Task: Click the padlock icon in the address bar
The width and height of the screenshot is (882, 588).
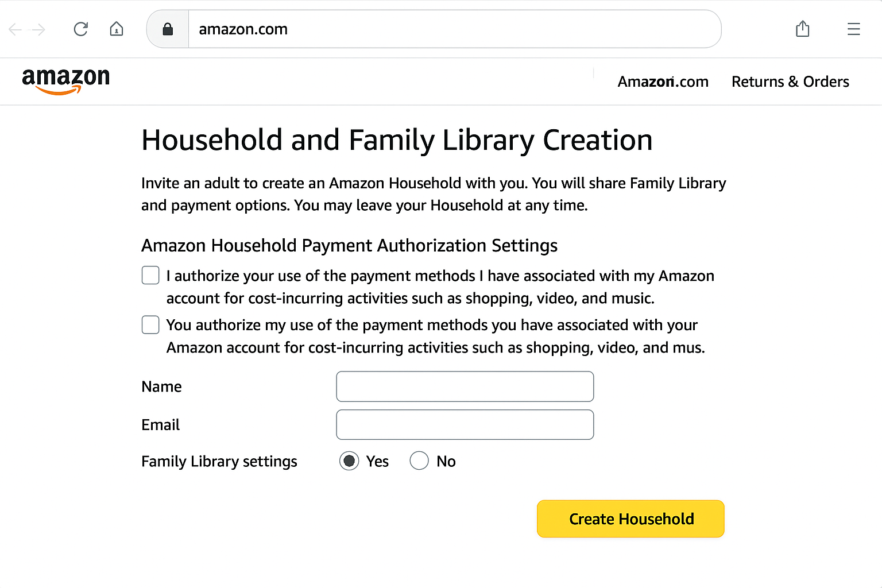Action: click(167, 29)
